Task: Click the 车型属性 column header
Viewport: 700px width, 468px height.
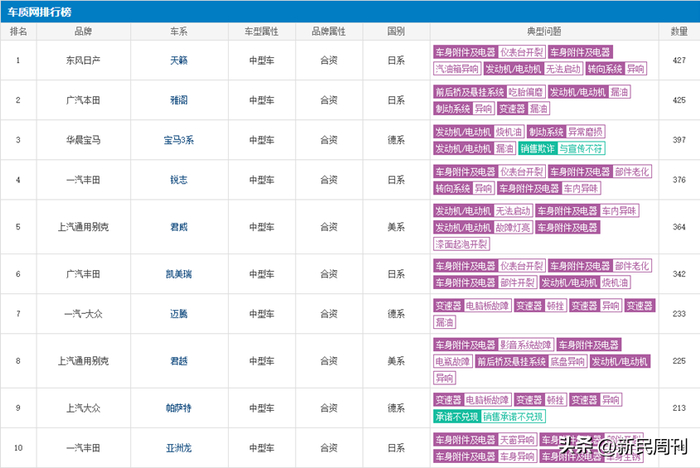Action: 261,31
